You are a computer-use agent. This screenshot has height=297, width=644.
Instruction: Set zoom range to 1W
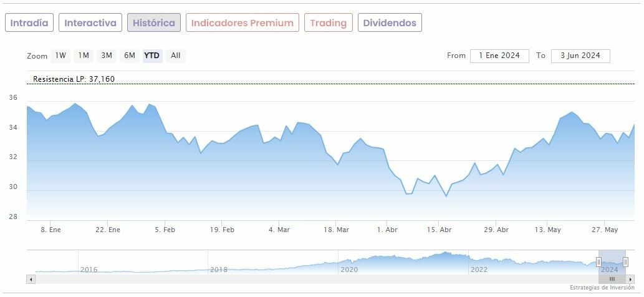pos(60,56)
